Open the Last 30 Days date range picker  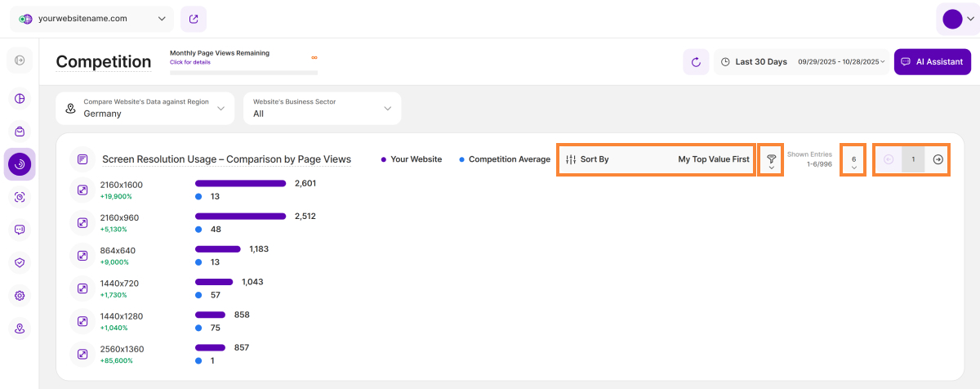click(800, 62)
